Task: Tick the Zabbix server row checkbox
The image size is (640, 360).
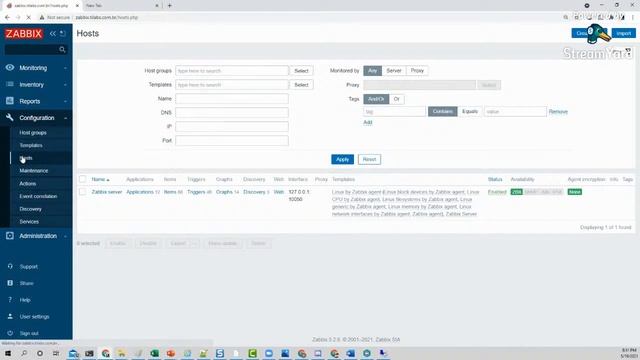Action: click(x=82, y=192)
